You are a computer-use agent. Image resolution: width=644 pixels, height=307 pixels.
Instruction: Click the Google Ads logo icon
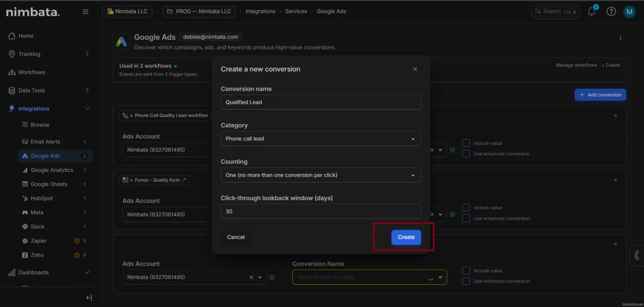pyautogui.click(x=121, y=41)
